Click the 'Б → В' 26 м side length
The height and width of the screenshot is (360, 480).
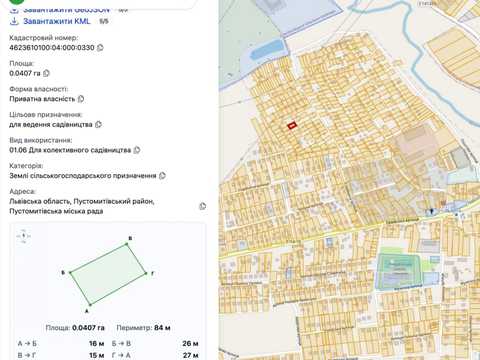(x=155, y=343)
